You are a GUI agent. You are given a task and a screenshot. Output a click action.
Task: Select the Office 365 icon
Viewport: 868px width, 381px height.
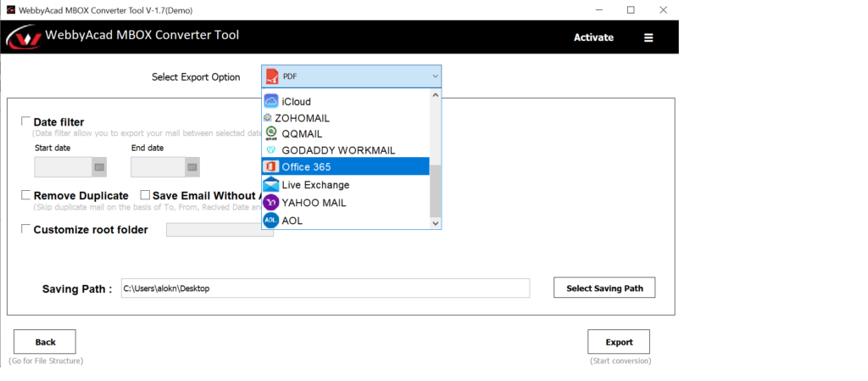(271, 166)
